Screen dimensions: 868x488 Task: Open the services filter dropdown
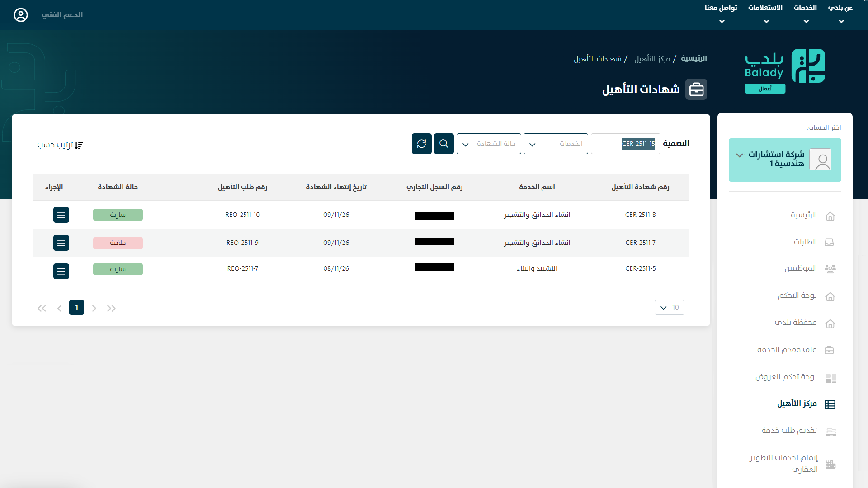pyautogui.click(x=555, y=144)
